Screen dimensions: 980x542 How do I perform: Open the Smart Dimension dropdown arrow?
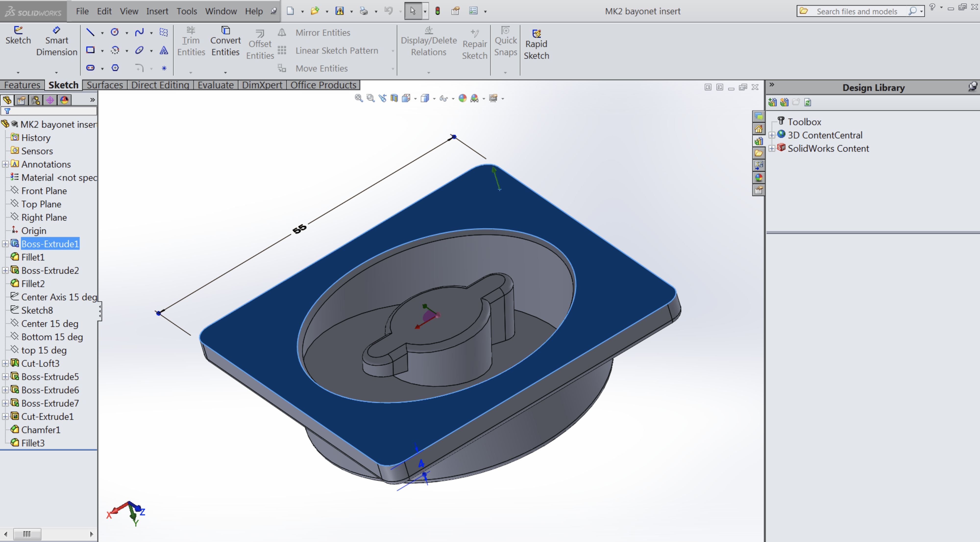pyautogui.click(x=56, y=72)
